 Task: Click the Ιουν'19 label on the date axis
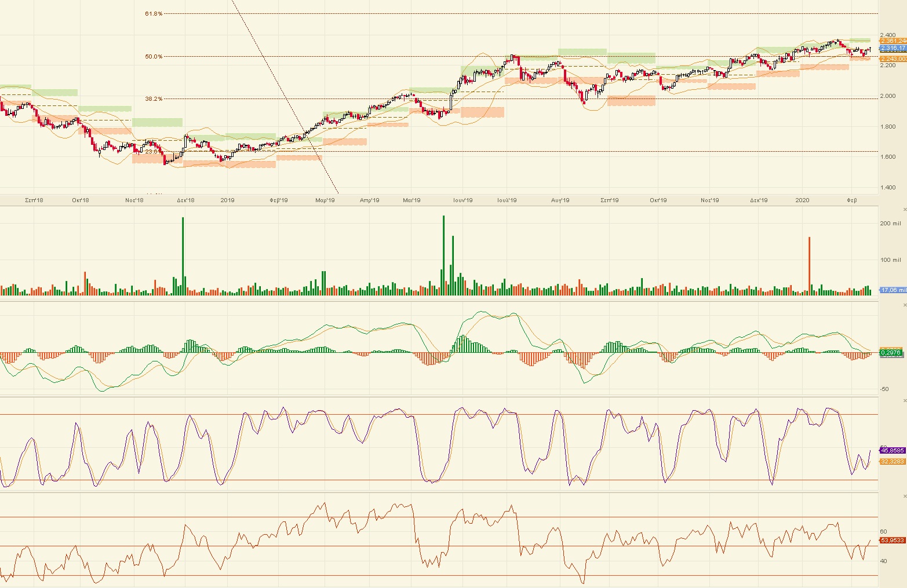pos(462,200)
